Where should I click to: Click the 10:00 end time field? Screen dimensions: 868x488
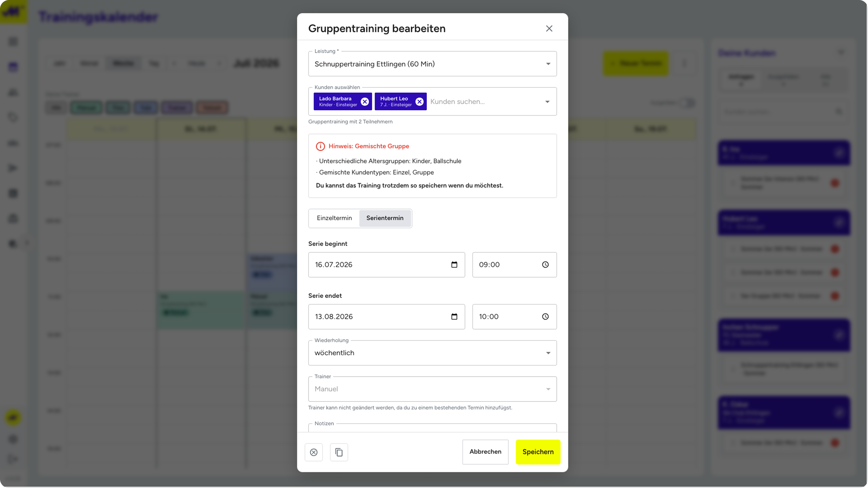(x=514, y=317)
